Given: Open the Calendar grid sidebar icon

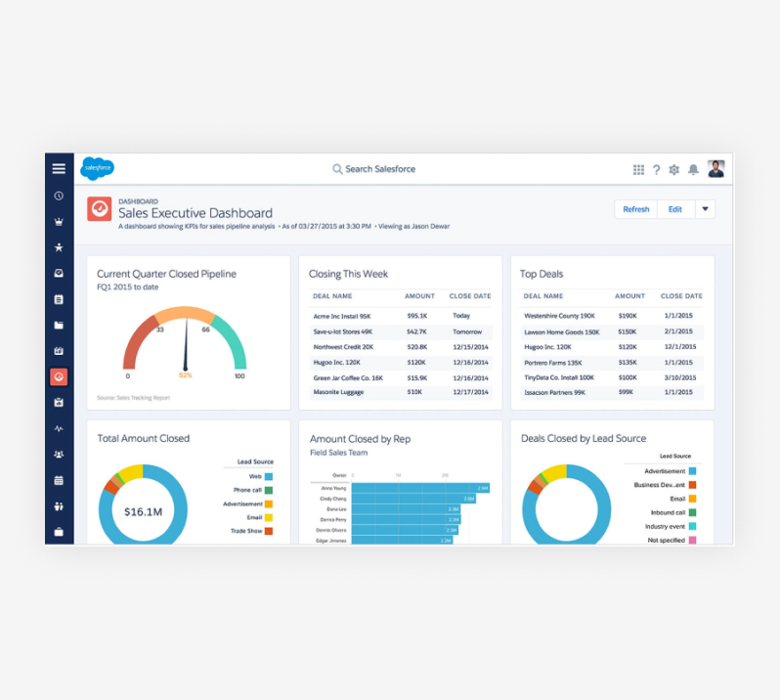Looking at the screenshot, I should pos(59,481).
